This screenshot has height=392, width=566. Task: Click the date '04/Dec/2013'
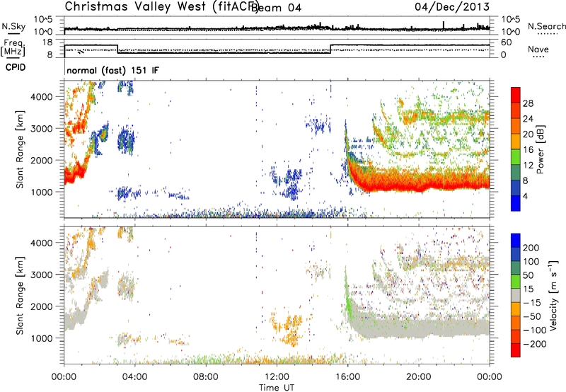pos(452,6)
